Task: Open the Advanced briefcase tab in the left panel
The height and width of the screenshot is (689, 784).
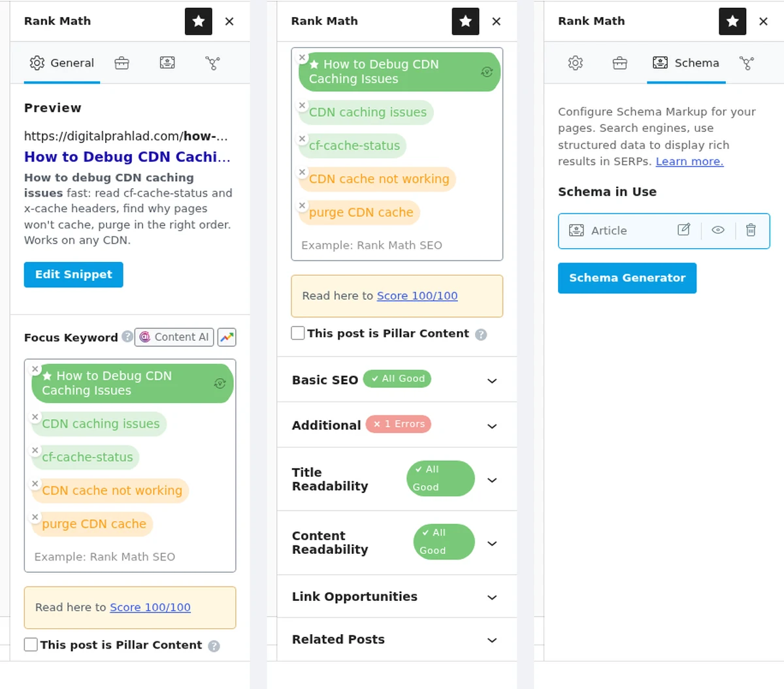Action: (x=122, y=63)
